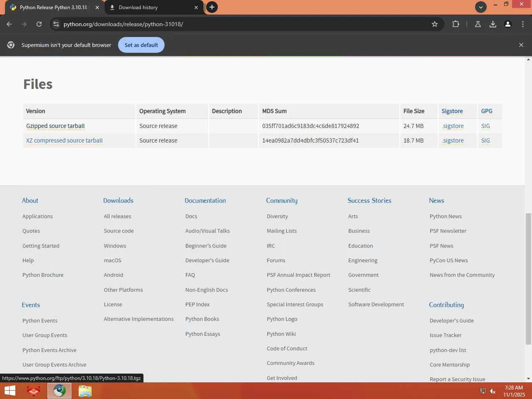Open Python Events Archive link
The image size is (532, 399).
tap(49, 350)
